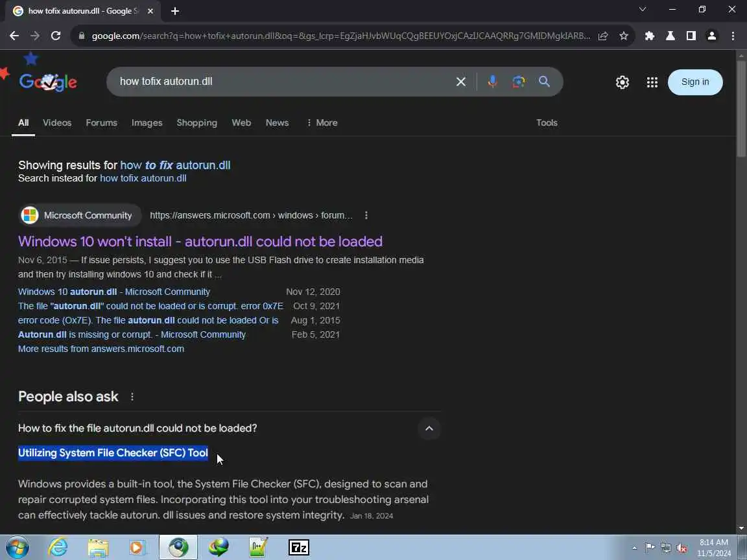The width and height of the screenshot is (747, 560).
Task: Switch to Images results
Action: (x=147, y=123)
